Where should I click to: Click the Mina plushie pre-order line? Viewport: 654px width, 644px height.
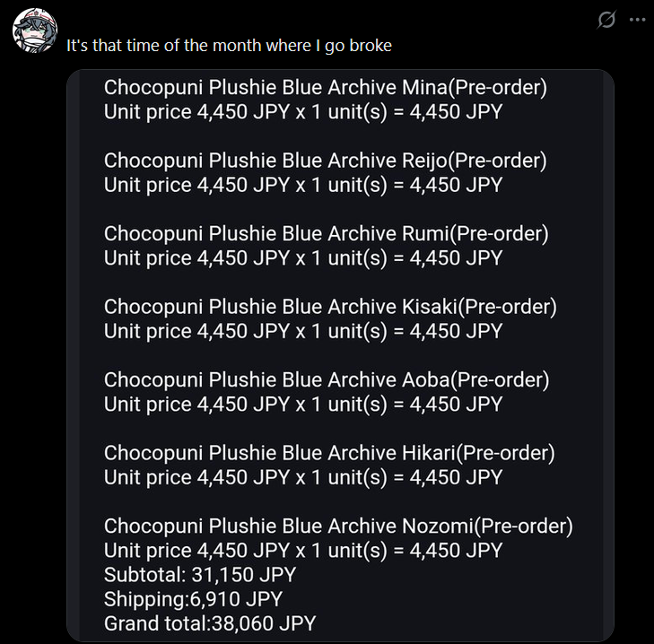(326, 88)
